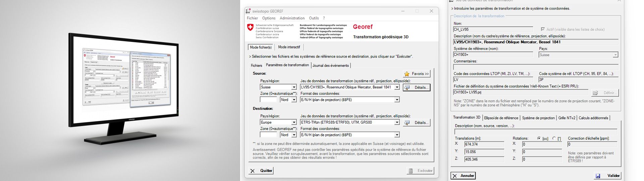
Task: Expand the source Pays/région Suisse dropdown
Action: point(294,87)
